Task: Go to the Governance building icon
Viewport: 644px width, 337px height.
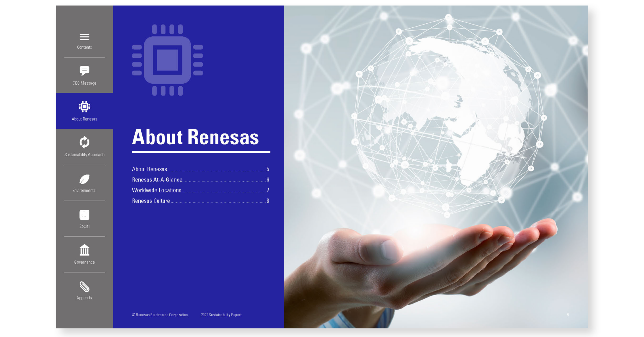Action: [84, 250]
